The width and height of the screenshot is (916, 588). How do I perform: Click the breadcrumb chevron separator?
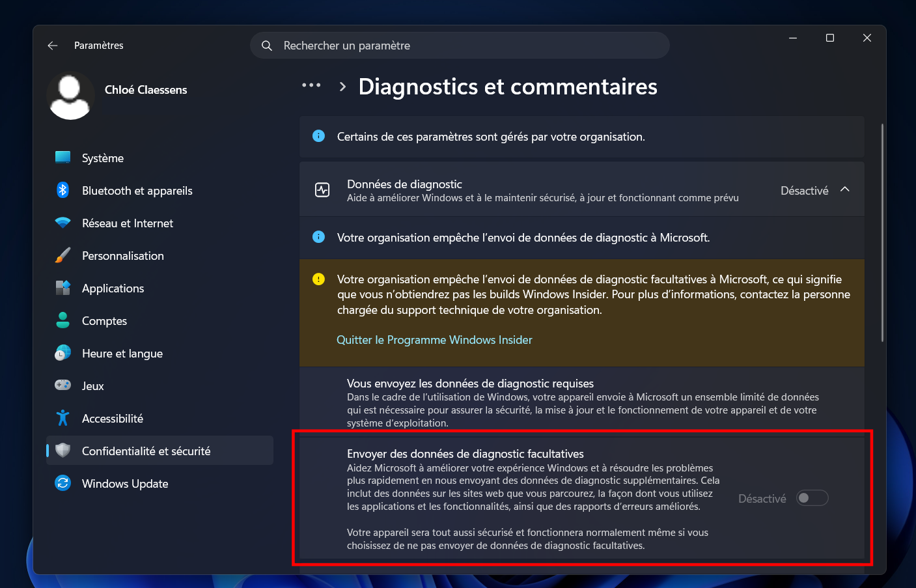click(342, 87)
